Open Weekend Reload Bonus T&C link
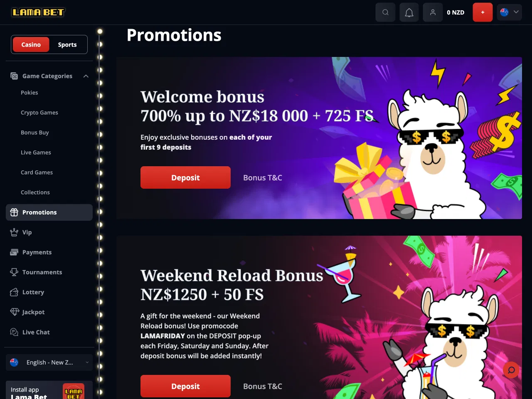532x399 pixels. coord(263,386)
